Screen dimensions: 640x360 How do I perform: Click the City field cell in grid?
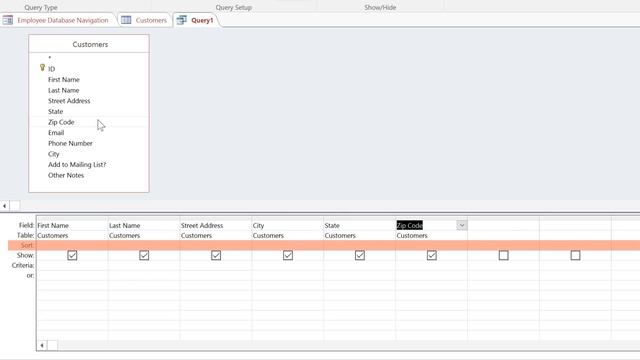pyautogui.click(x=287, y=225)
